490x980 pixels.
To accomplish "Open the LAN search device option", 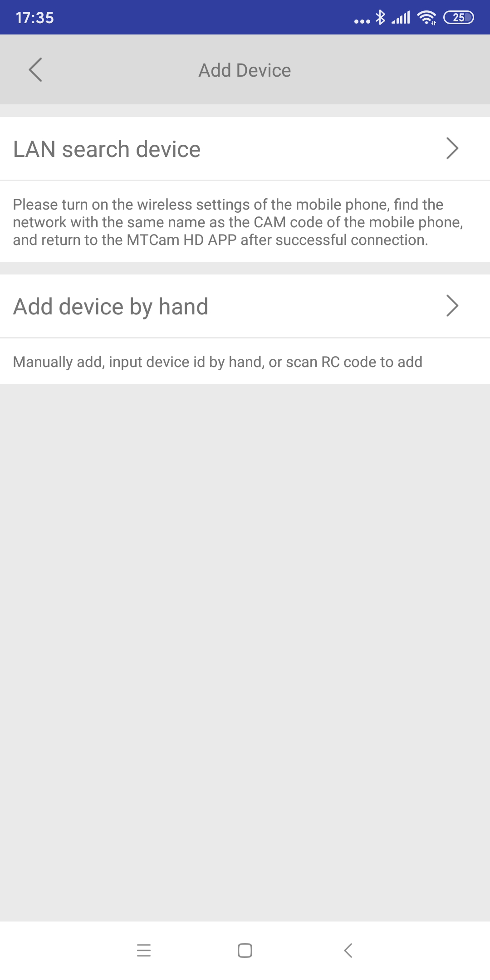I will point(245,149).
